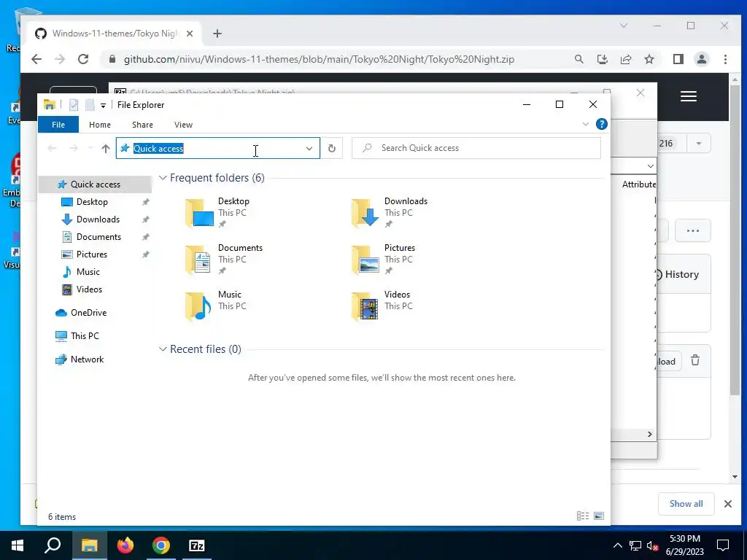Toggle Chrome side panel icon
The width and height of the screenshot is (747, 560).
coord(678,59)
